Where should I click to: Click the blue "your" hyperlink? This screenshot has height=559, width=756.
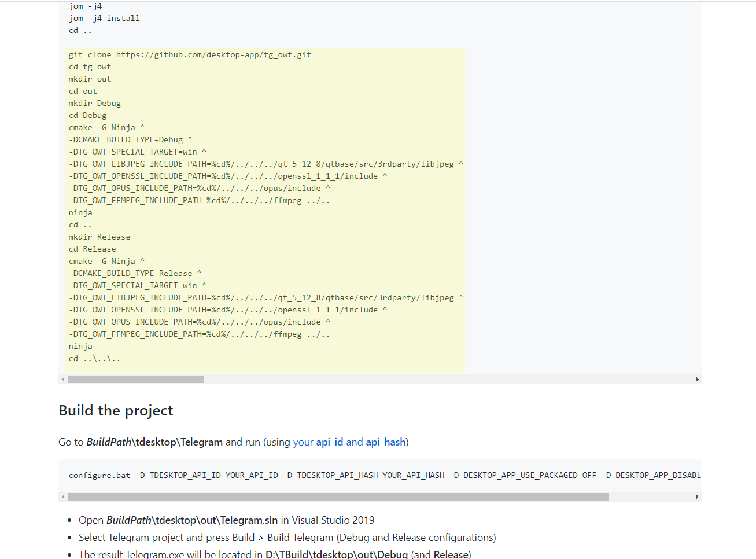pyautogui.click(x=304, y=442)
